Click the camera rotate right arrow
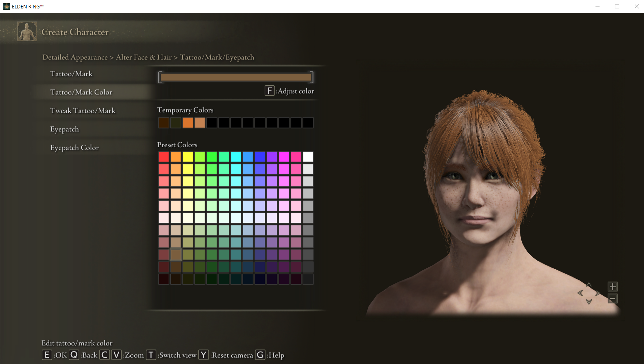The height and width of the screenshot is (364, 644). [598, 293]
